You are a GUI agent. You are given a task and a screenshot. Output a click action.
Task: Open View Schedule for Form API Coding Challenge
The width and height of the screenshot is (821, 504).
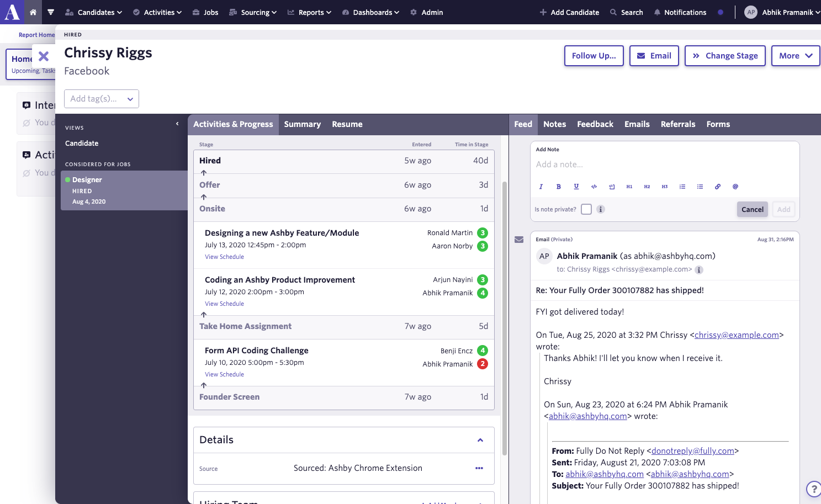coord(224,374)
